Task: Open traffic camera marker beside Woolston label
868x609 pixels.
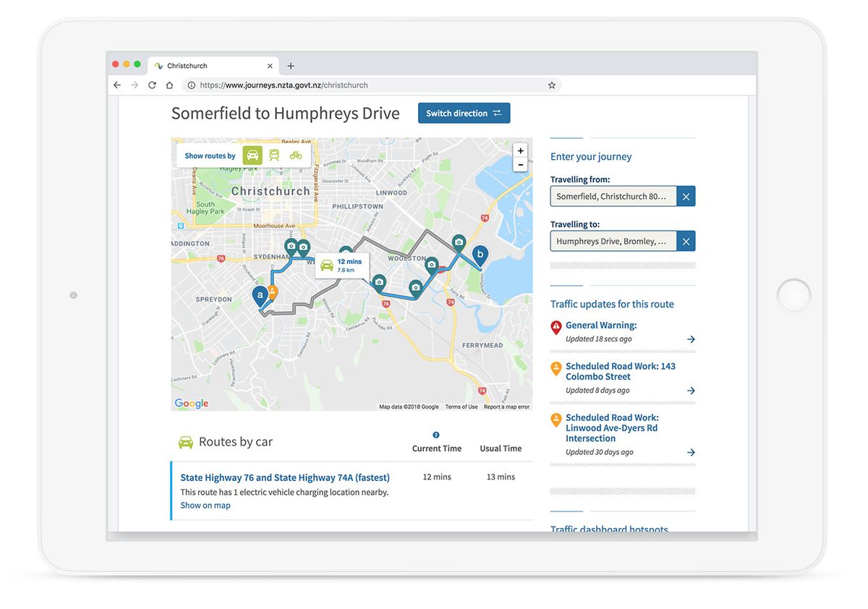Action: click(432, 265)
